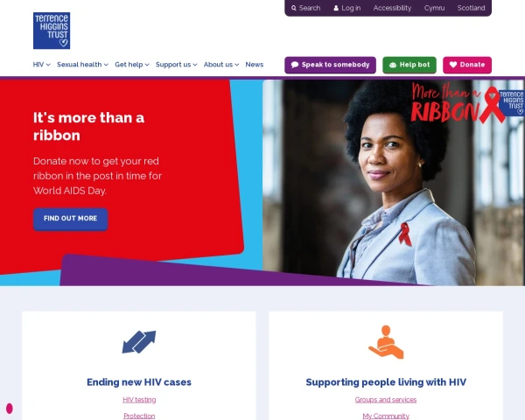Image resolution: width=525 pixels, height=420 pixels.
Task: Open the About us dropdown
Action: pyautogui.click(x=221, y=65)
